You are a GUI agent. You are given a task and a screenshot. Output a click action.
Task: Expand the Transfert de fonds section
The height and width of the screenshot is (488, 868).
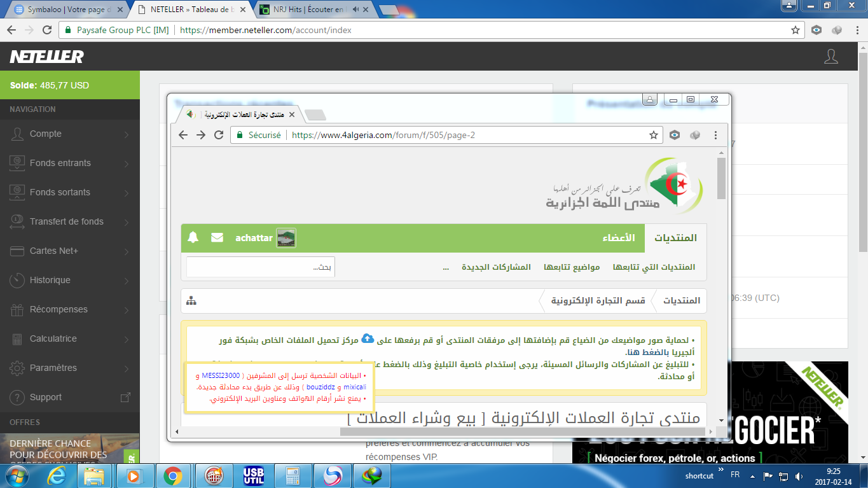(69, 221)
